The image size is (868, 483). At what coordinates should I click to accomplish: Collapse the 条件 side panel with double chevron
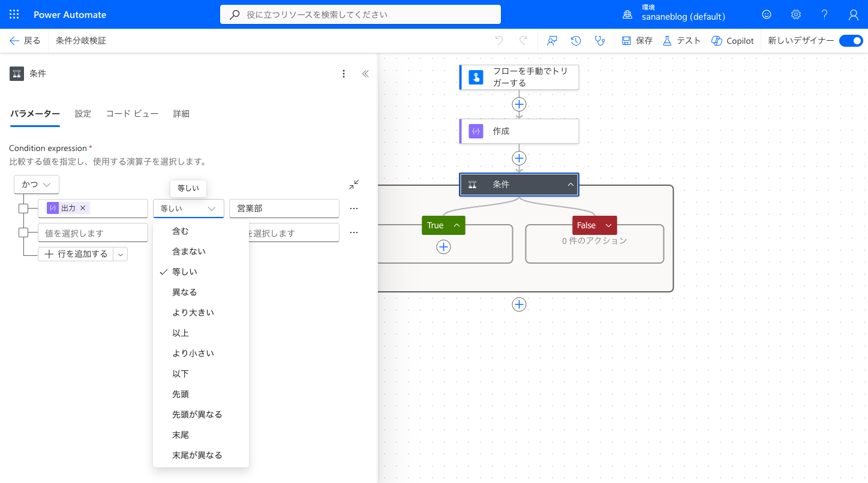(x=365, y=74)
